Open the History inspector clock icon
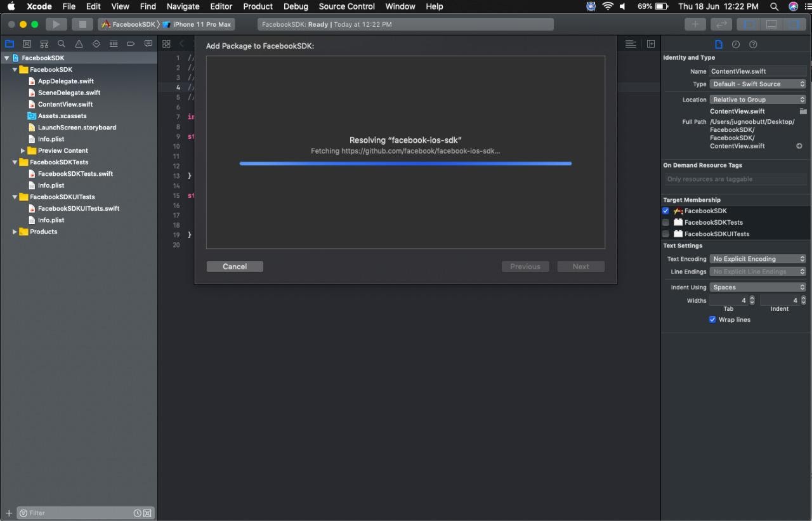812x521 pixels. [735, 44]
